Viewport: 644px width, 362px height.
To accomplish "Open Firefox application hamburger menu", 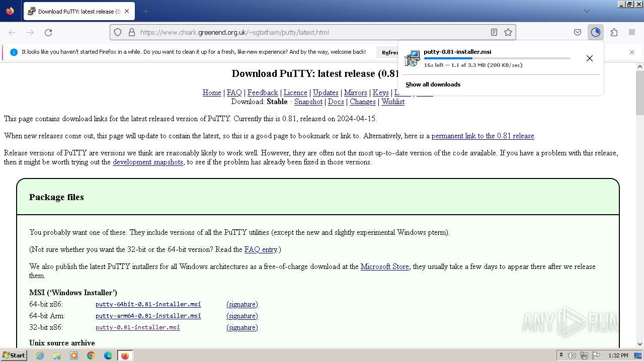I will (x=632, y=32).
